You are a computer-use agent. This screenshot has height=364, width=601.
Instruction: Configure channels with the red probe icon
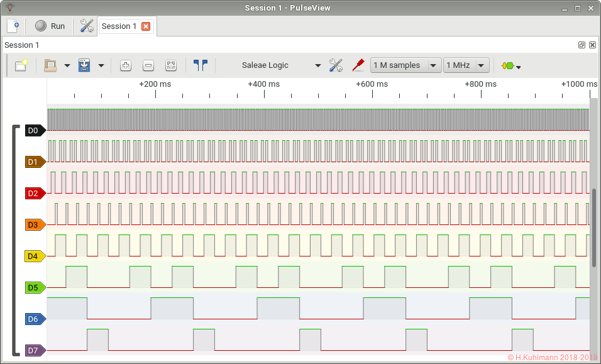358,65
